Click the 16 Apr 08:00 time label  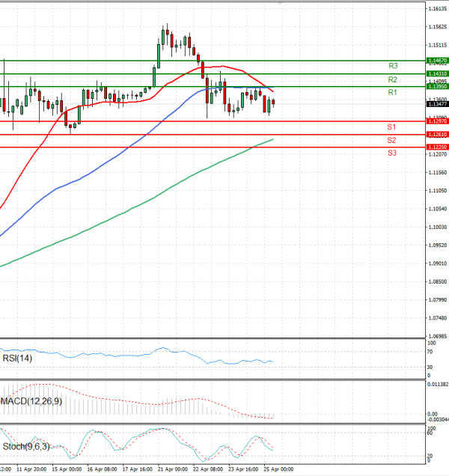click(x=102, y=469)
